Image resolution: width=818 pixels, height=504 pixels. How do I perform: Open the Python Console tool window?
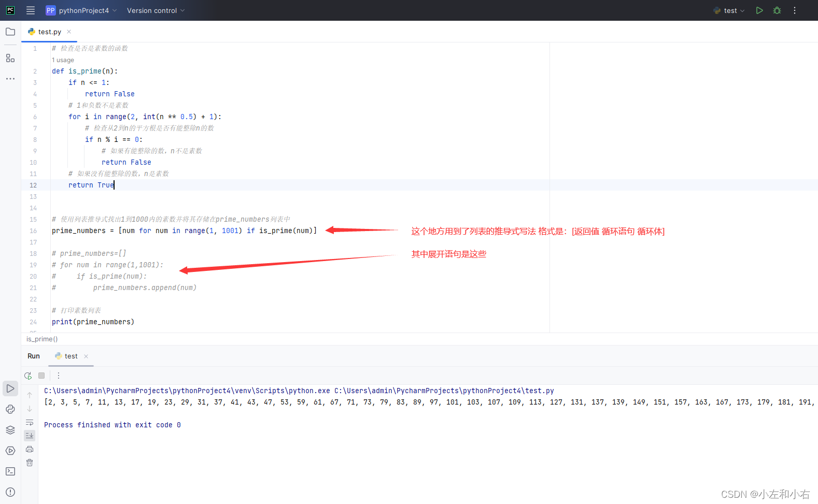click(x=10, y=409)
